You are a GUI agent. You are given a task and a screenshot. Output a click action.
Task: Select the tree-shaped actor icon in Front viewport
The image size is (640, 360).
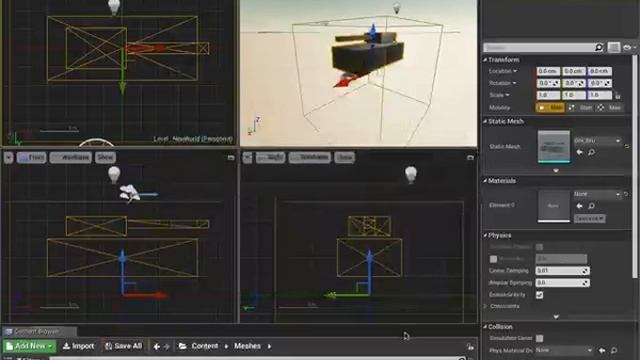coord(130,193)
